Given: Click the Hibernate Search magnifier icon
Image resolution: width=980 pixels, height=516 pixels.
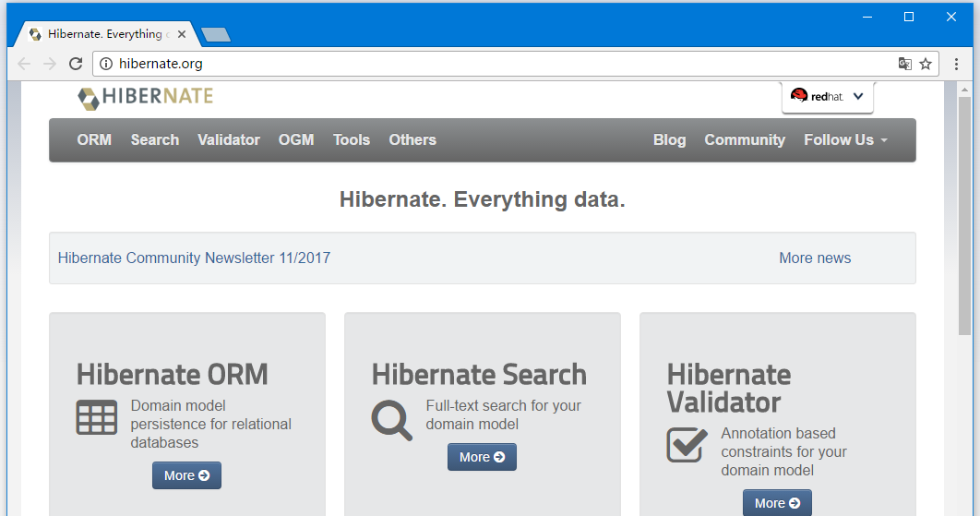Looking at the screenshot, I should (392, 420).
